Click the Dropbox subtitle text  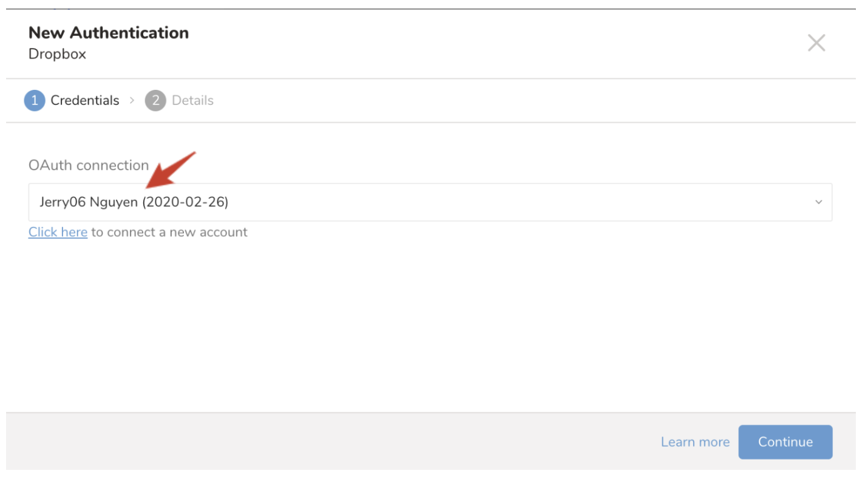(57, 54)
